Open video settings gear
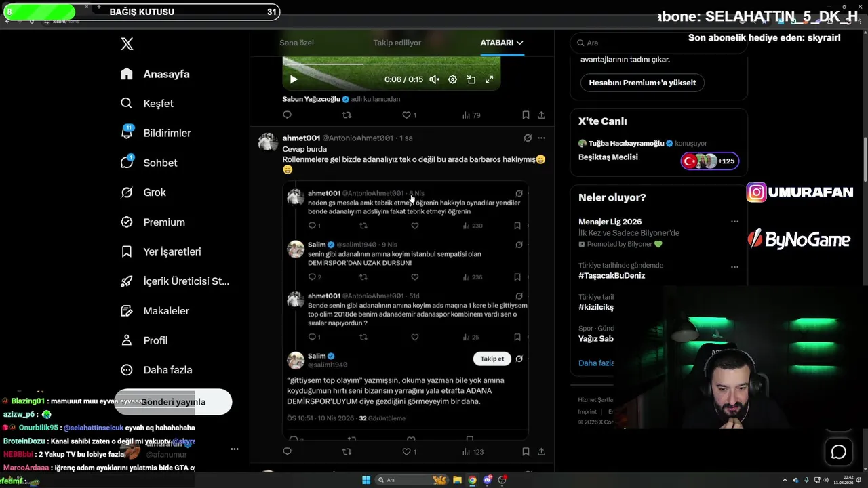The image size is (868, 488). (x=452, y=79)
